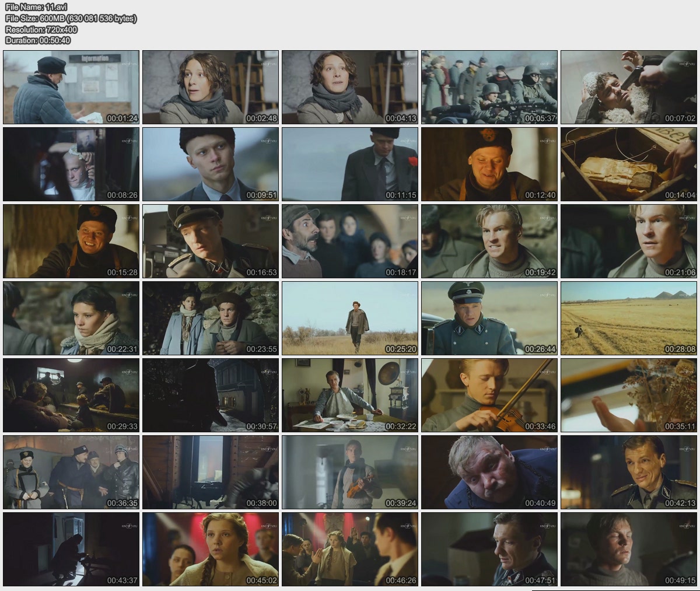Viewport: 700px width, 591px height.
Task: Click the thumbnail timestamped 00:45:02
Action: [211, 549]
